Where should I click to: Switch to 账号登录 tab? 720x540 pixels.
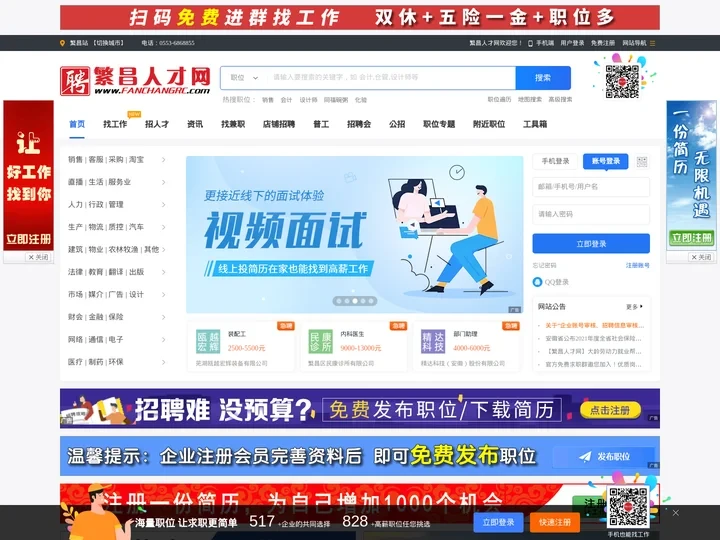[x=606, y=161]
